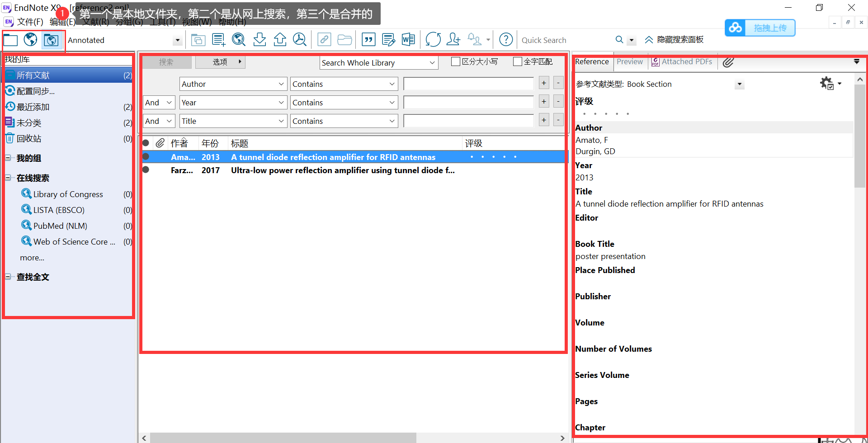The image size is (868, 443).
Task: Select Ultra-low power reflection amplifier reference
Action: pos(342,170)
